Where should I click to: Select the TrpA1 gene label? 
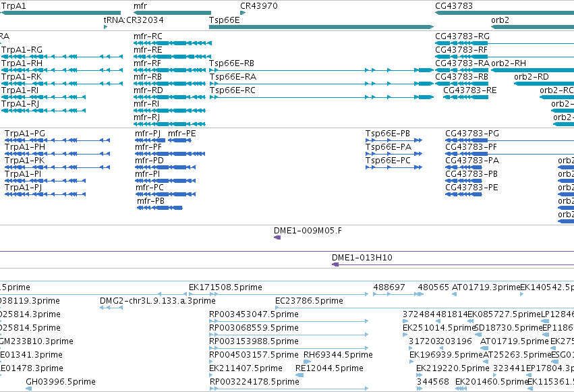click(13, 6)
